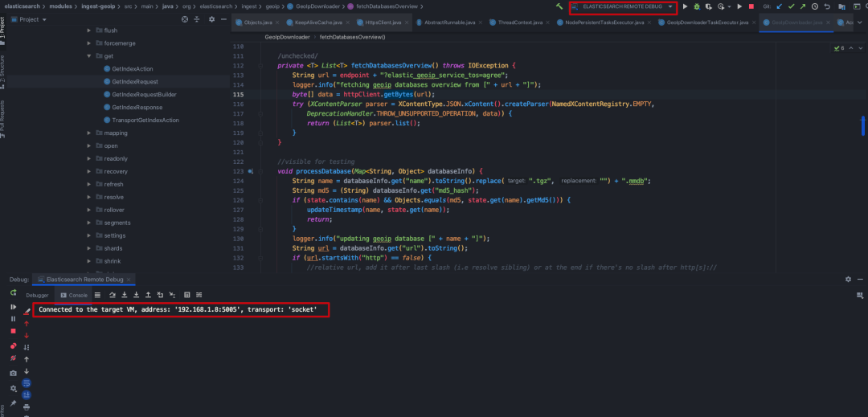Update project using the blue Git arrow
The height and width of the screenshot is (417, 868).
tap(780, 6)
